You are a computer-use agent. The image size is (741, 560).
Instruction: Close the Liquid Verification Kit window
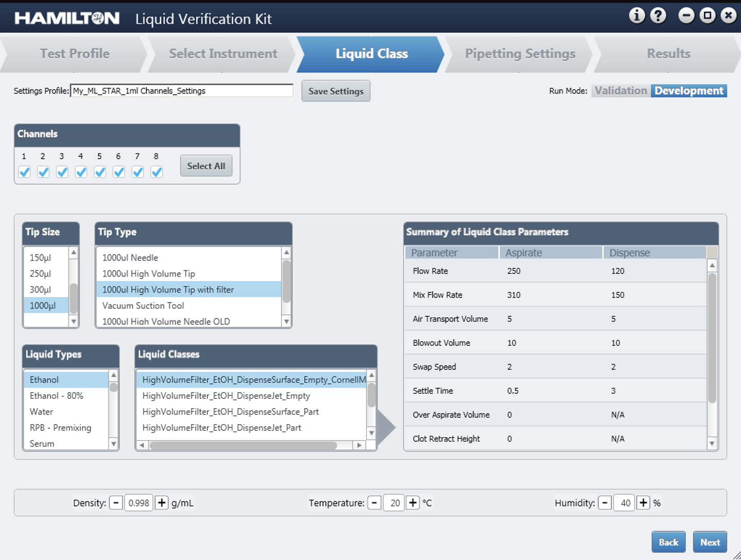click(729, 15)
